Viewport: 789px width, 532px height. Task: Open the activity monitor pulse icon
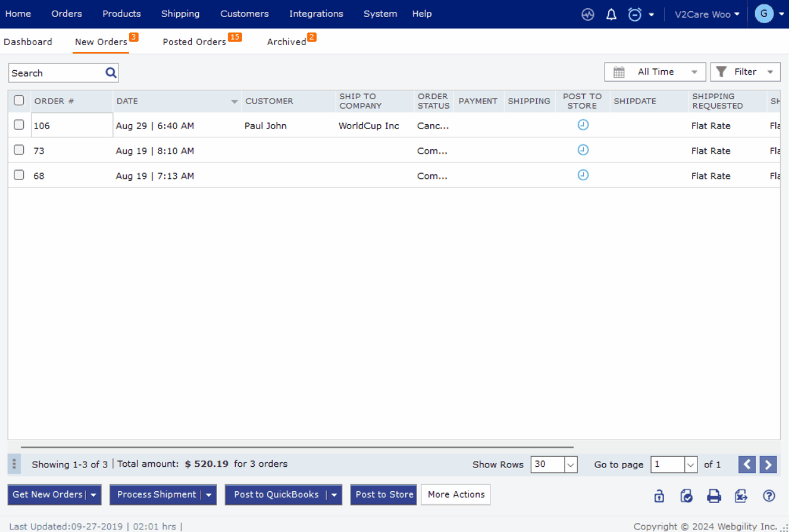588,14
